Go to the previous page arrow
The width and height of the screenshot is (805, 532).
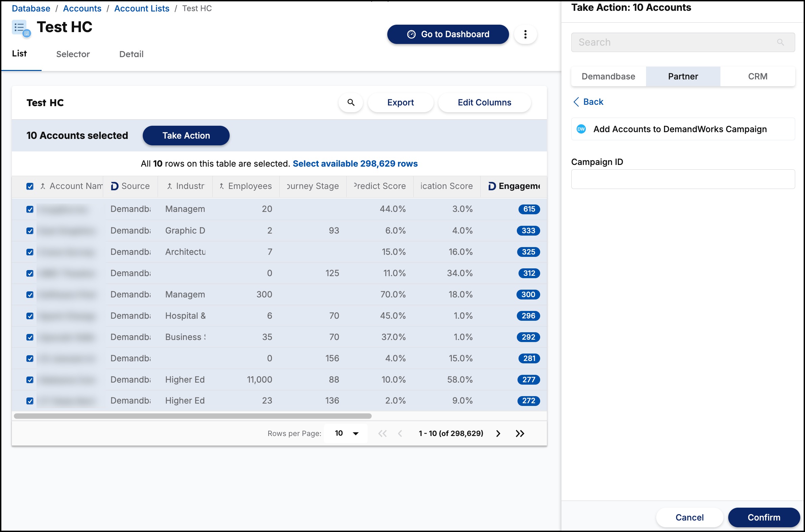tap(400, 433)
